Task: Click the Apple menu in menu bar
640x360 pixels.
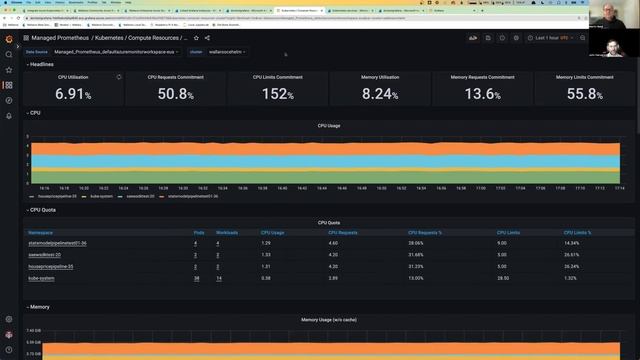Action: pos(6,2)
